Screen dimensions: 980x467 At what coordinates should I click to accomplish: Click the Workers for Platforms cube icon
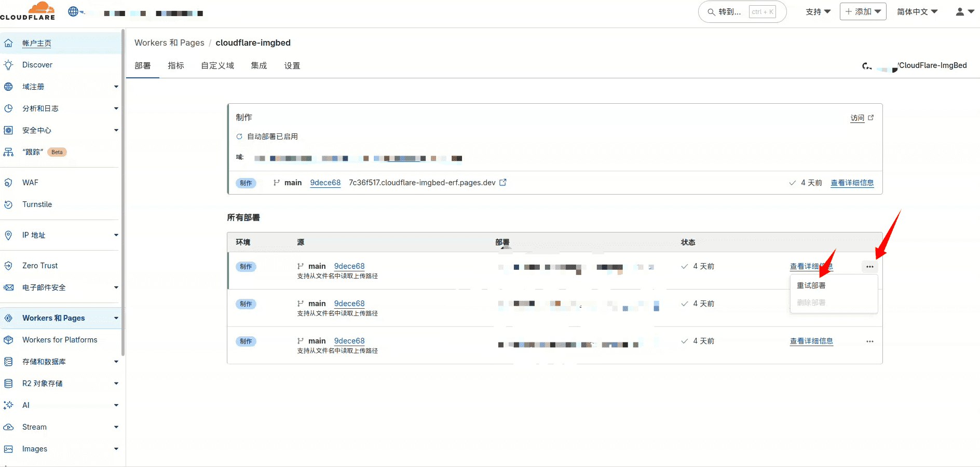pos(8,340)
